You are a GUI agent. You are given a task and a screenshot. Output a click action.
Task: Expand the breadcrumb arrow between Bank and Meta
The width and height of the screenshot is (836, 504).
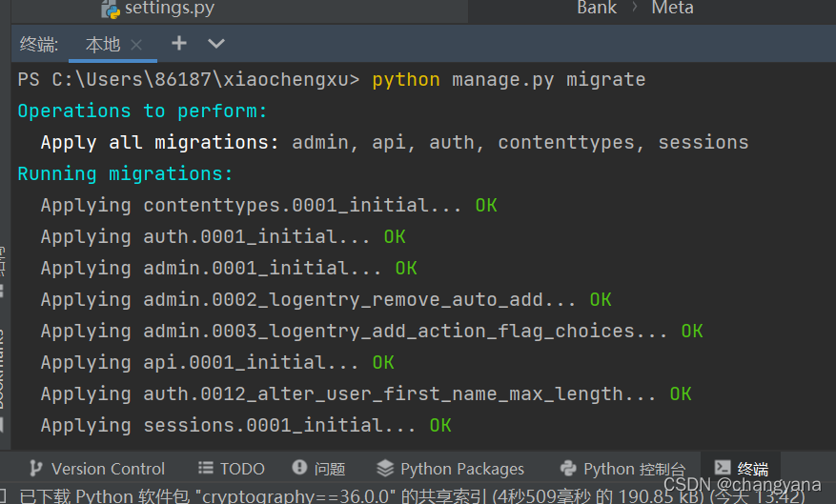tap(635, 8)
